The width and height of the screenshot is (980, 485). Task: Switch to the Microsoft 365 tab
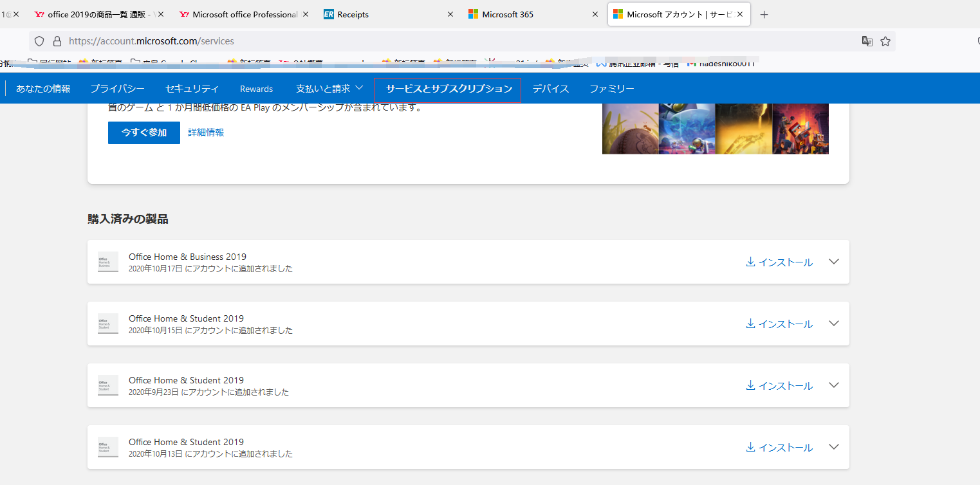[533, 14]
